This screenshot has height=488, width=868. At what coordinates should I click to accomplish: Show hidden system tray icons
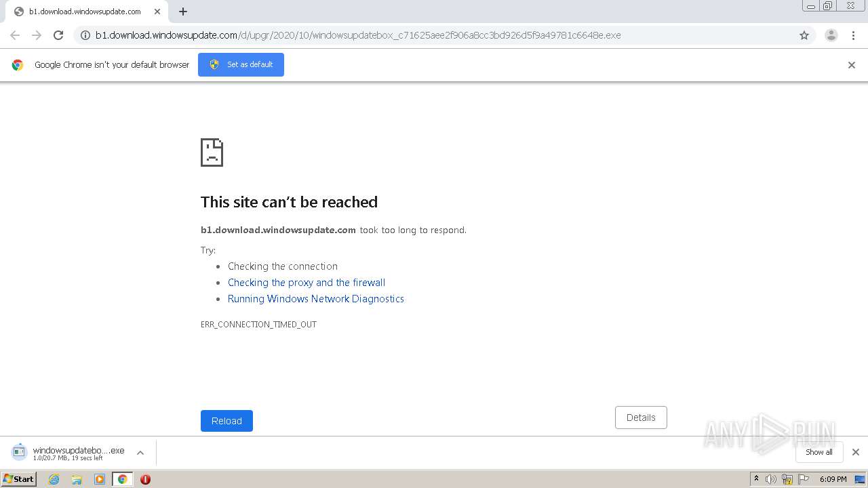(757, 479)
